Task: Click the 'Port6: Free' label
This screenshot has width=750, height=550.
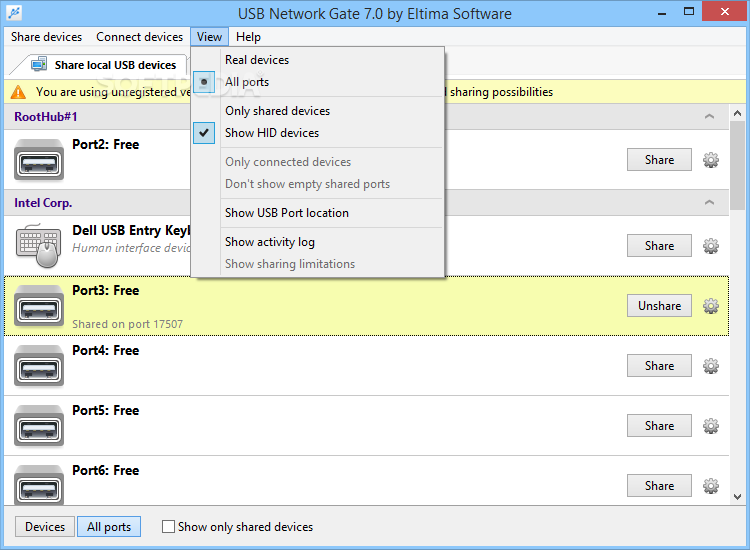Action: [x=106, y=471]
